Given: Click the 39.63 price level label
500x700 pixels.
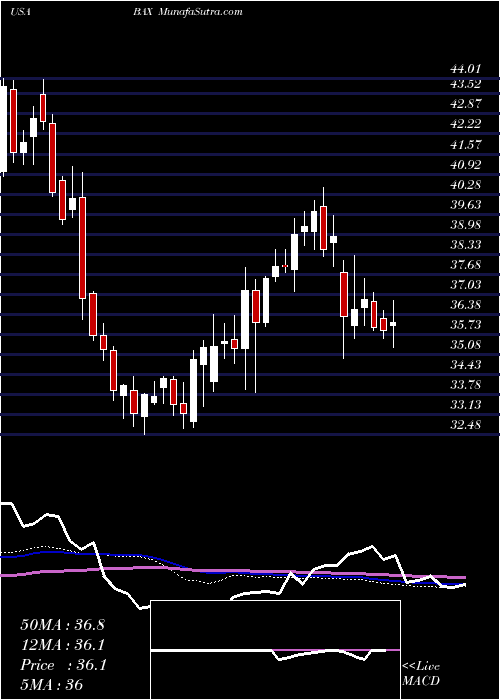Looking at the screenshot, I should (466, 204).
